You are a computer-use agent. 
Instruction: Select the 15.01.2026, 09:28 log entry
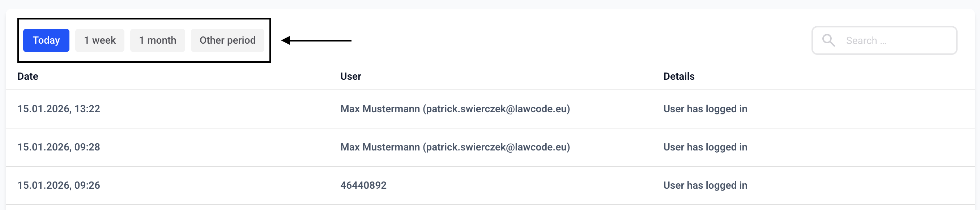(x=490, y=147)
